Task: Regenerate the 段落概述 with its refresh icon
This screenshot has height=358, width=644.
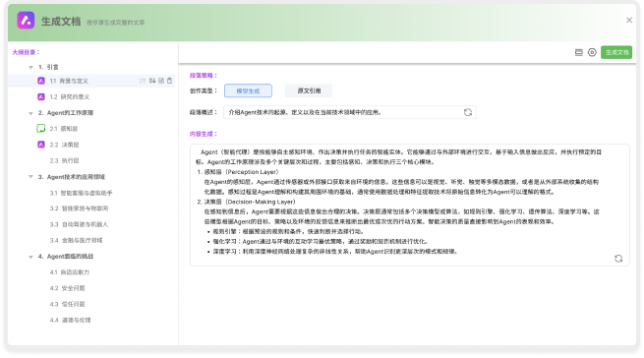Action: tap(468, 112)
